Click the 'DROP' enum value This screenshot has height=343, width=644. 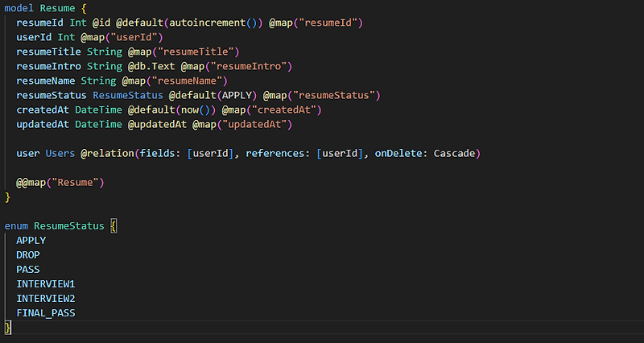click(28, 255)
